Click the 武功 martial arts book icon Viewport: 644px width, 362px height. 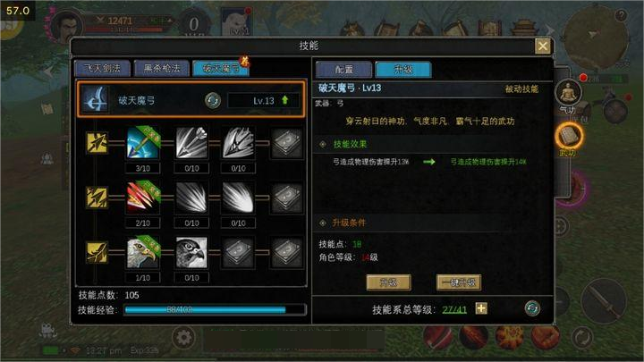pos(569,136)
